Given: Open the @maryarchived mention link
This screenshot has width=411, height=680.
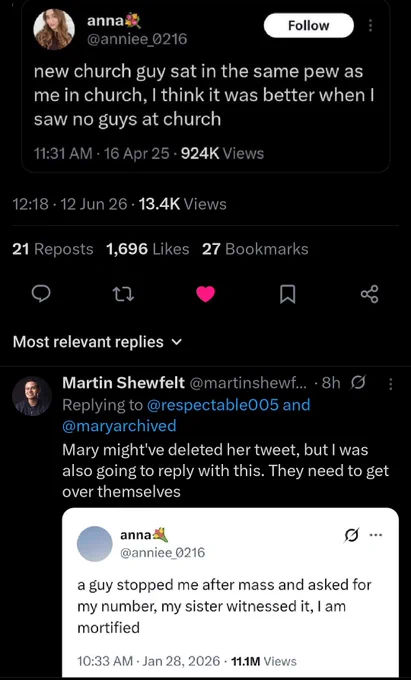Looking at the screenshot, I should 119,426.
